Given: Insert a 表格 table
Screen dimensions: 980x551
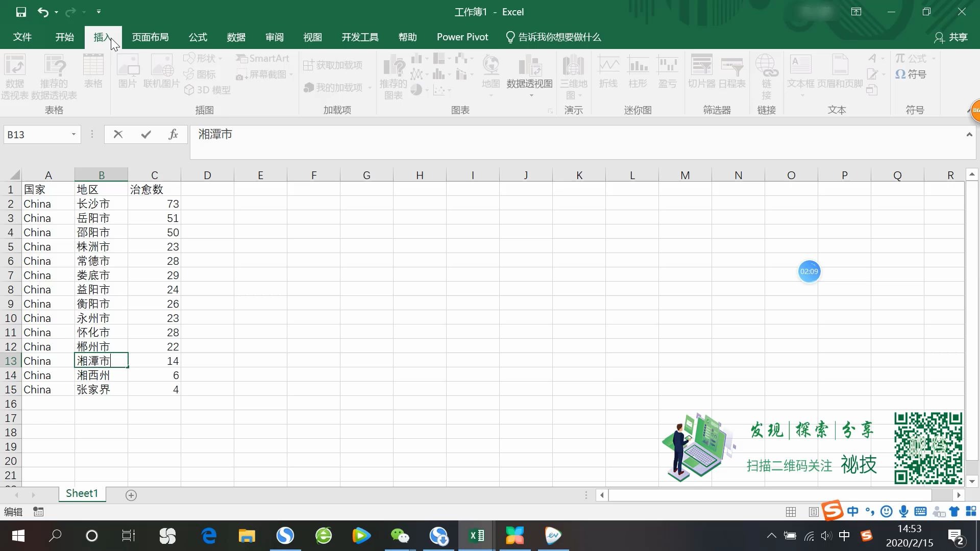Looking at the screenshot, I should (x=93, y=71).
